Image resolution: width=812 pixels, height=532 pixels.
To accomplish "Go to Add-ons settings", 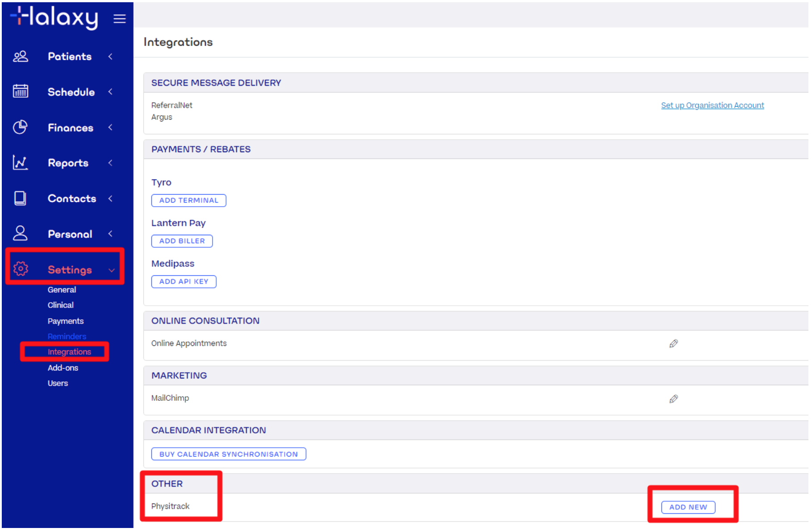I will tap(63, 368).
